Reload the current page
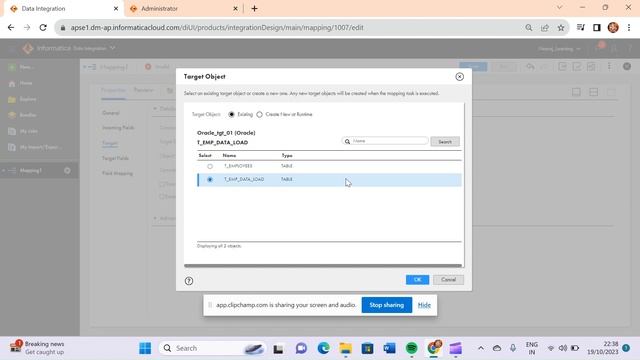The height and width of the screenshot is (360, 640). [x=43, y=27]
